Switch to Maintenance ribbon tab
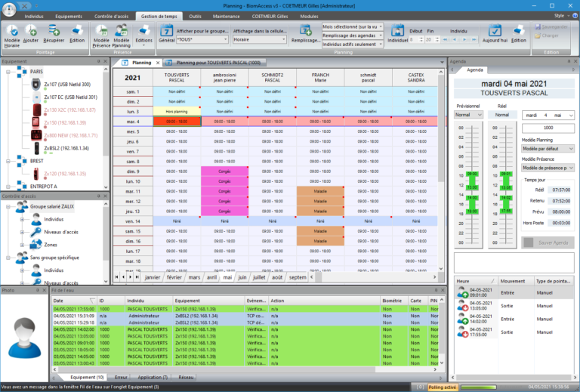The width and height of the screenshot is (580, 392). coord(226,17)
